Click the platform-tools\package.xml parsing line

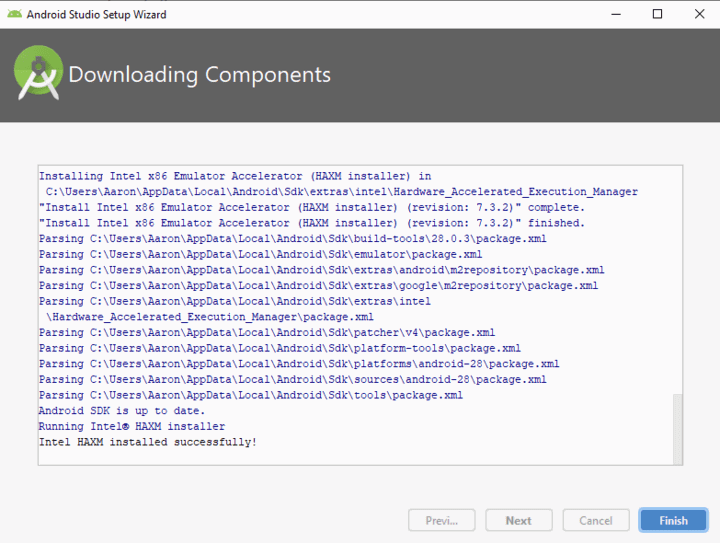point(280,348)
